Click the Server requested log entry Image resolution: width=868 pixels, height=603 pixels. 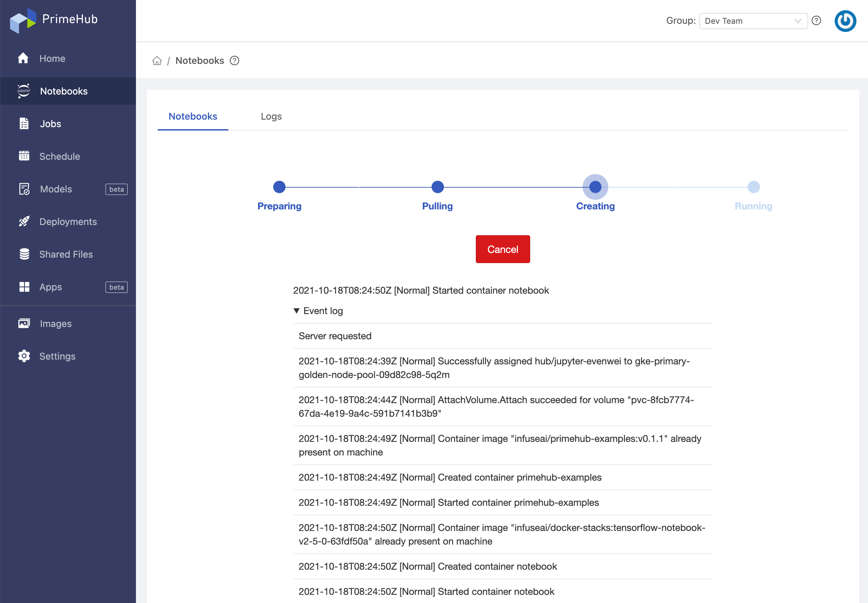(503, 336)
